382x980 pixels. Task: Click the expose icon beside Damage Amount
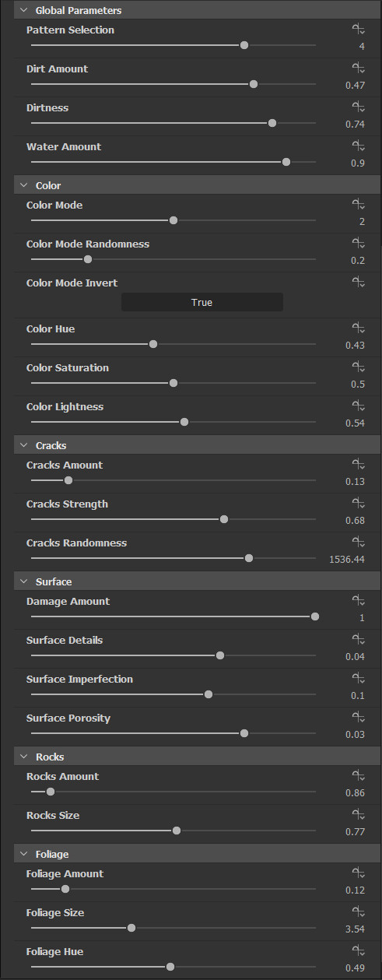pyautogui.click(x=359, y=601)
